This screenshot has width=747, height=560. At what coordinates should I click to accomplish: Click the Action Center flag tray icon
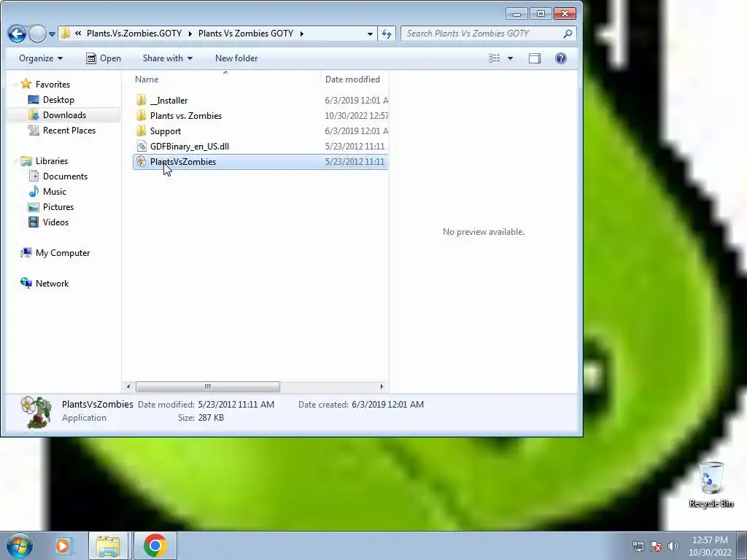656,546
